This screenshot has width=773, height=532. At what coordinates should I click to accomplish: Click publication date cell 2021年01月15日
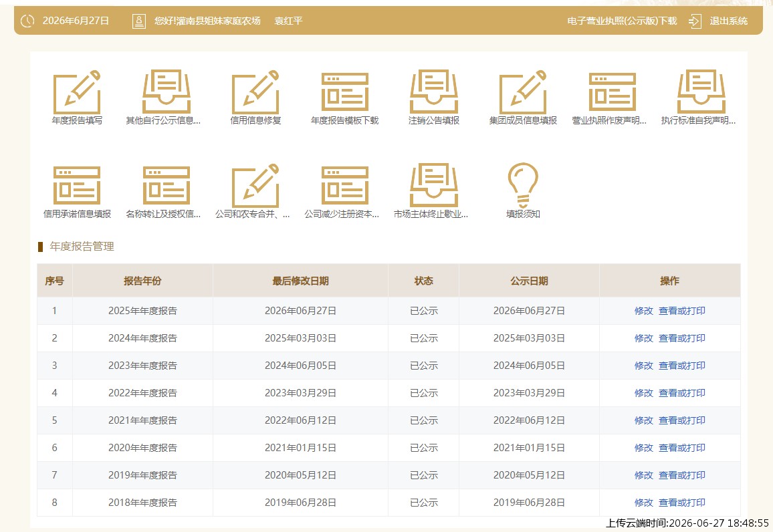(529, 448)
